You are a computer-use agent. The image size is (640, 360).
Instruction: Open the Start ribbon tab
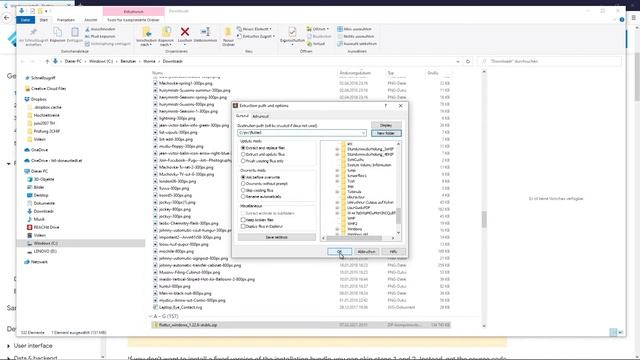pos(44,20)
